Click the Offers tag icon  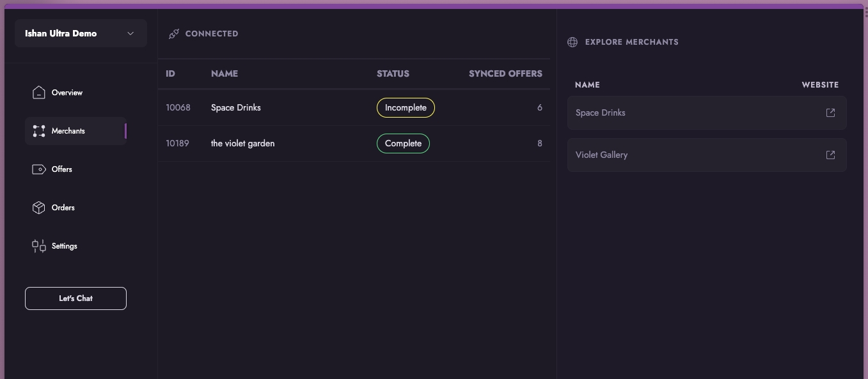(39, 169)
